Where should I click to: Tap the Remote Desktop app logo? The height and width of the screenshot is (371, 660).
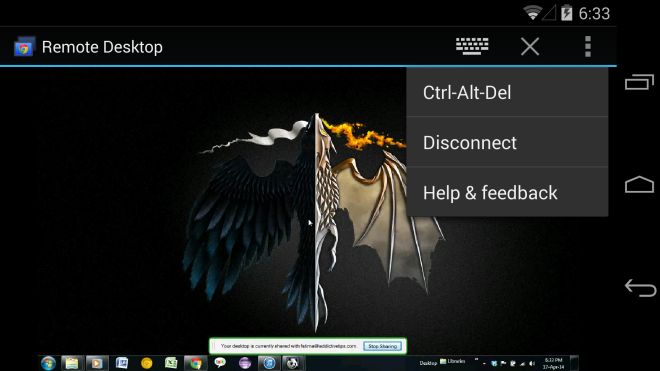click(x=24, y=47)
